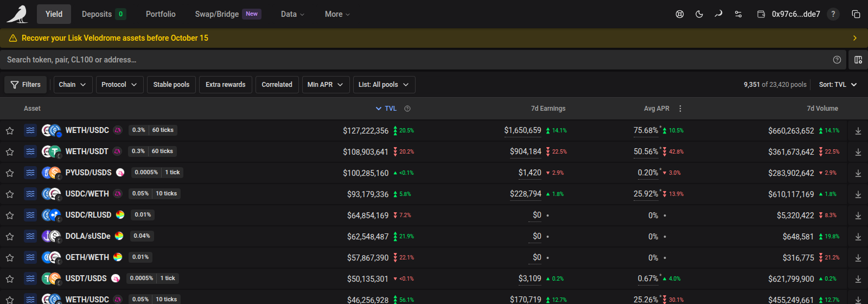868x304 pixels.
Task: Open support via the lifebuoy icon
Action: point(680,14)
